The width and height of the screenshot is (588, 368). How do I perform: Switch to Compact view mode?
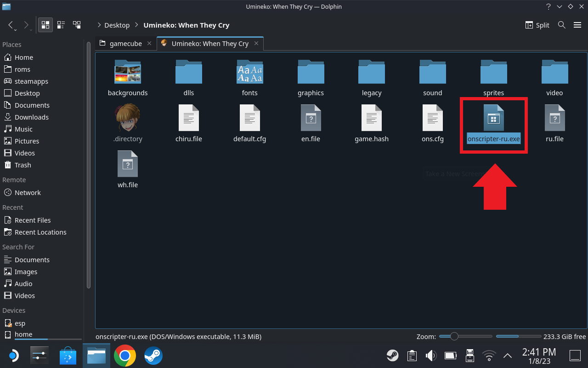61,25
